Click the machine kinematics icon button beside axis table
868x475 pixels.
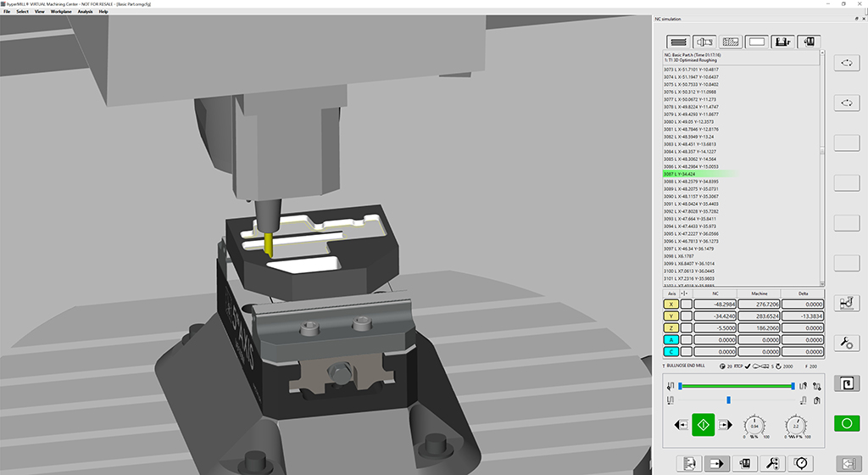click(x=847, y=303)
